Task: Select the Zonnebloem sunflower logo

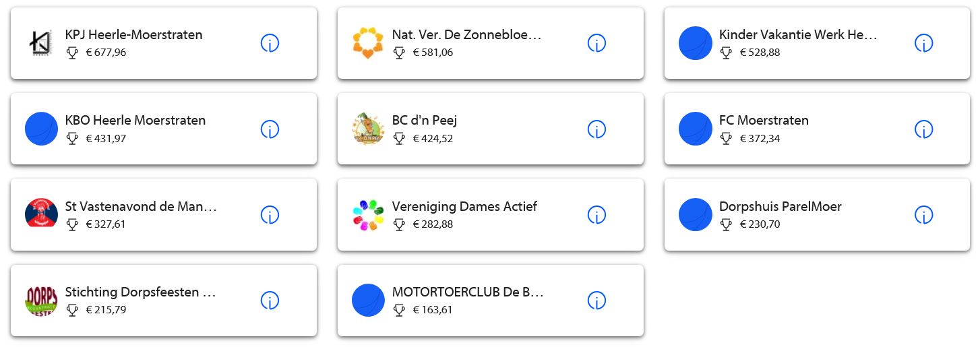Action: pyautogui.click(x=368, y=43)
